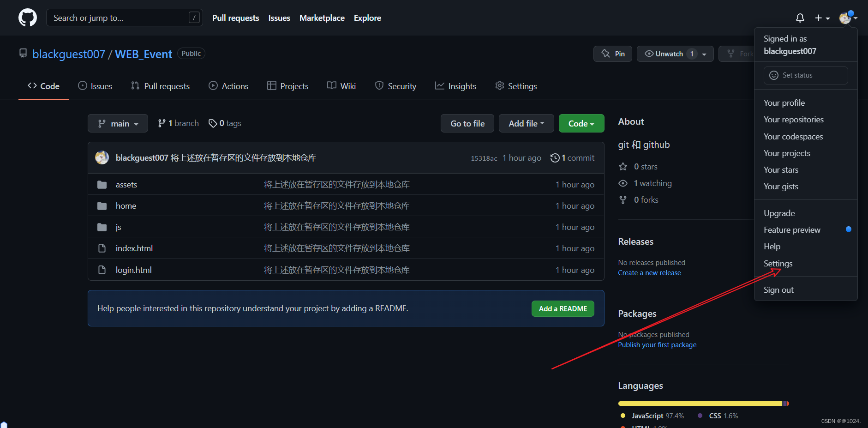View the 1 branch link
Screen dimensions: 868x428
(178, 123)
